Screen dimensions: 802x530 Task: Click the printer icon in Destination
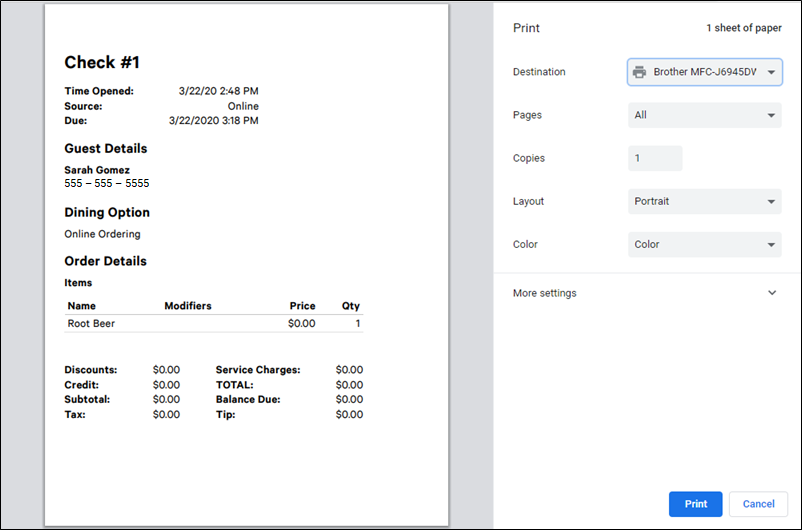pyautogui.click(x=639, y=72)
